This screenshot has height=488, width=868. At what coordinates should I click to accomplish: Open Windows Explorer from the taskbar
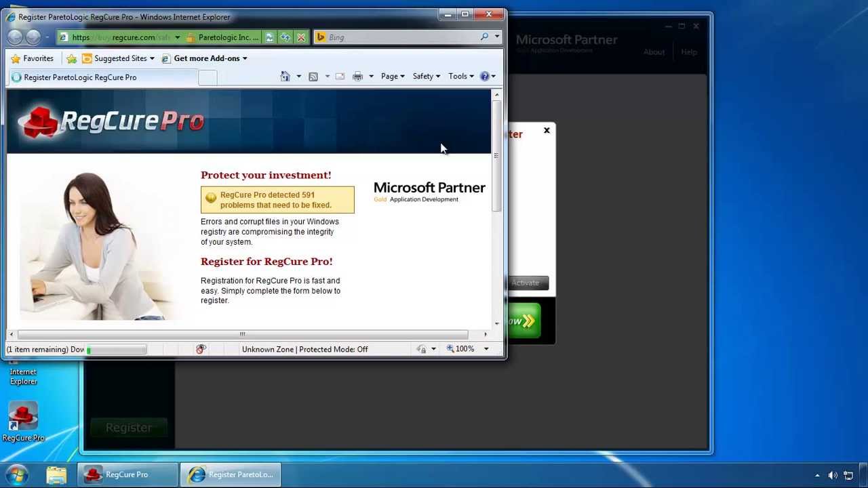pyautogui.click(x=56, y=474)
